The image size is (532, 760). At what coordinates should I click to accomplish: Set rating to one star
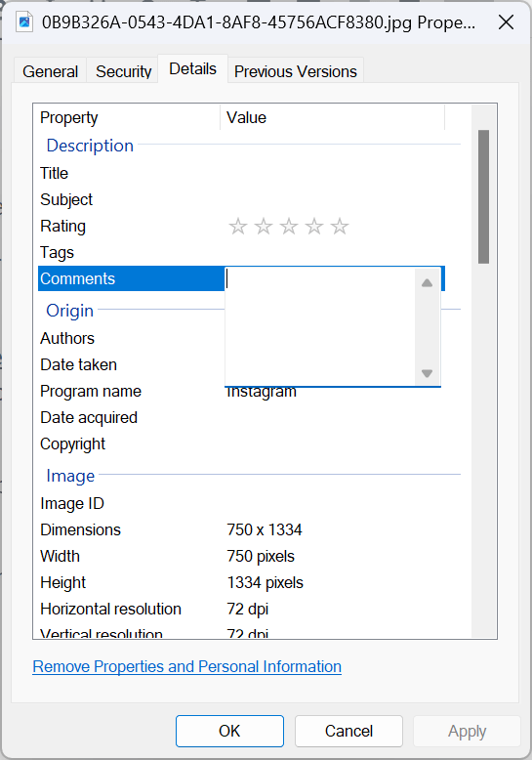(238, 227)
